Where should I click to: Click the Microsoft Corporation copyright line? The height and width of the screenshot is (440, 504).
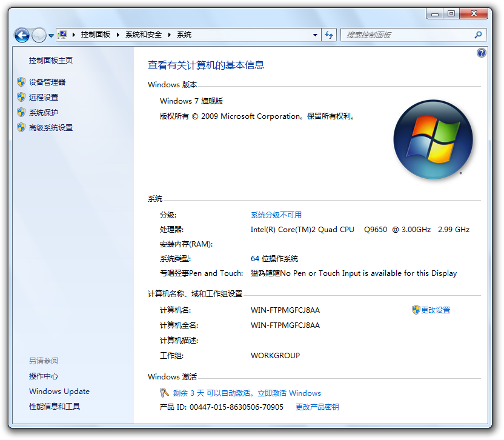tap(257, 116)
